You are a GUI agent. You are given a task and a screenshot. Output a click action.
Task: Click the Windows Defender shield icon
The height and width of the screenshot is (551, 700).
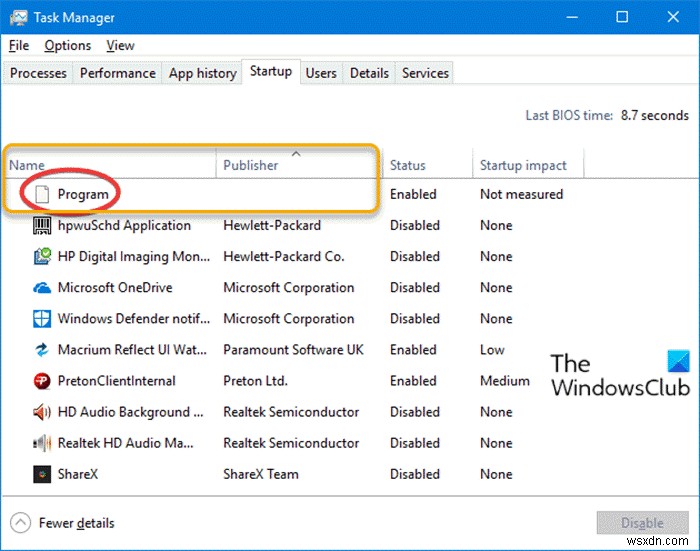(42, 319)
